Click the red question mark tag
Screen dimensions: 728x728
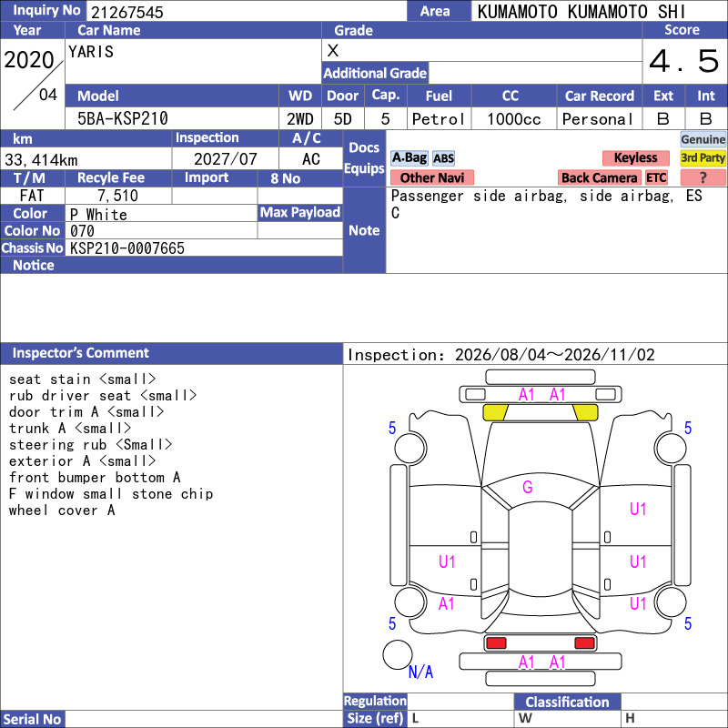[x=703, y=177]
